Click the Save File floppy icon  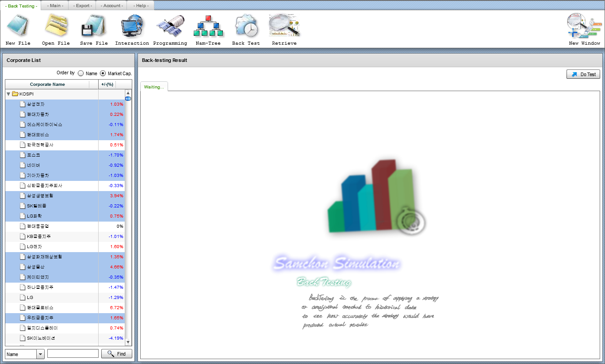point(94,26)
